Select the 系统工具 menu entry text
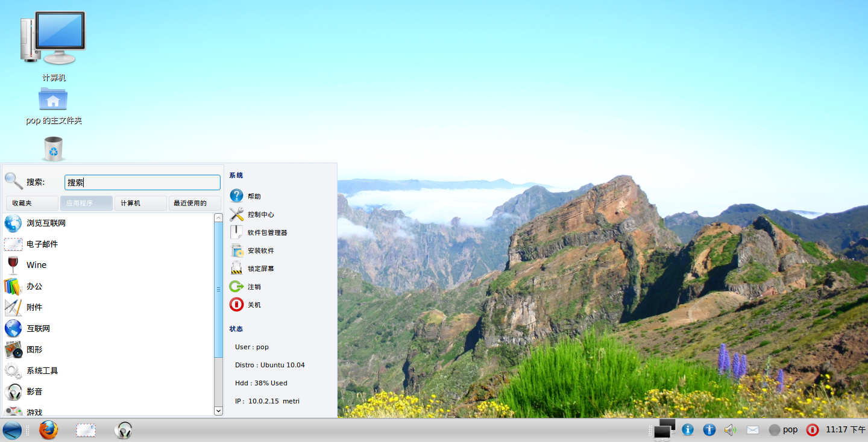This screenshot has height=442, width=868. click(42, 370)
